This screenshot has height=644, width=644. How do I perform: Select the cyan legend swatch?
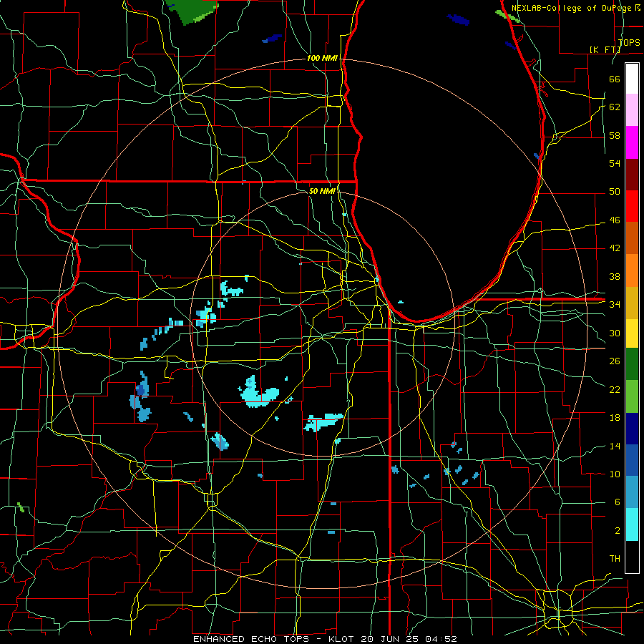point(632,525)
